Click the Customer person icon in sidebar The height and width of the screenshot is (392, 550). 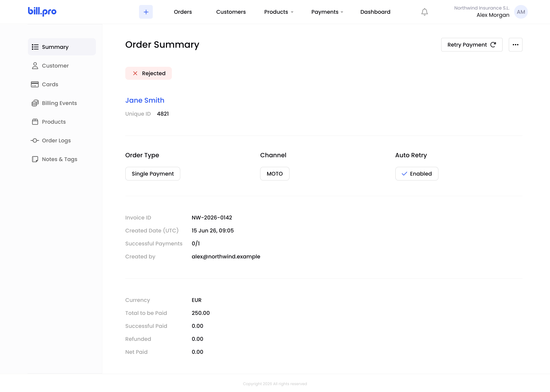(35, 66)
